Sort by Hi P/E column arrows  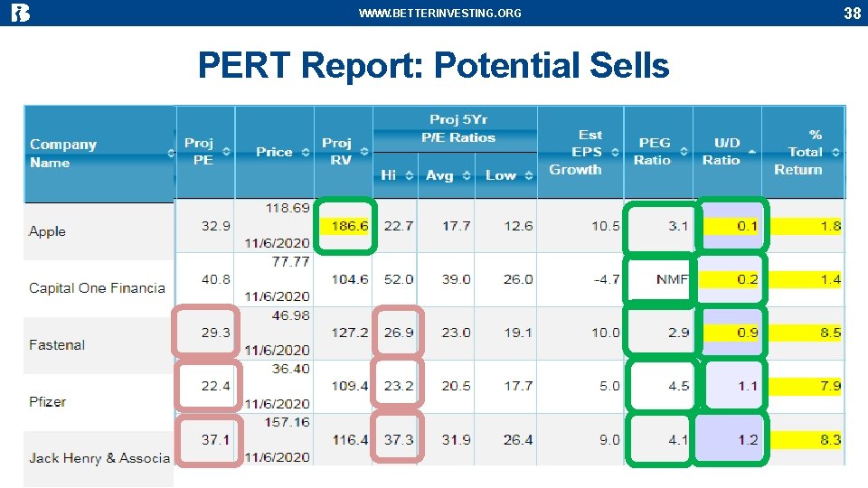click(x=410, y=175)
